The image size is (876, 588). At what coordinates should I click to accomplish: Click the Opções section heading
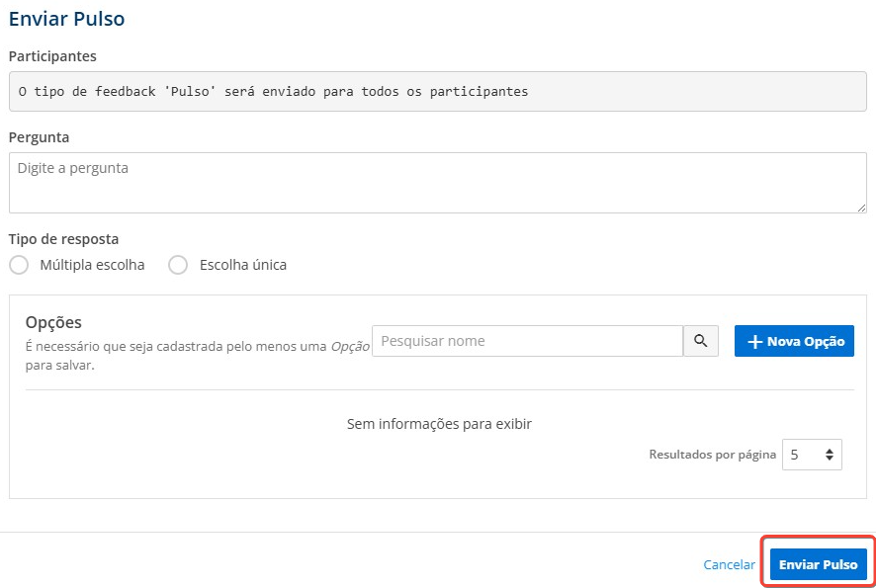(53, 322)
